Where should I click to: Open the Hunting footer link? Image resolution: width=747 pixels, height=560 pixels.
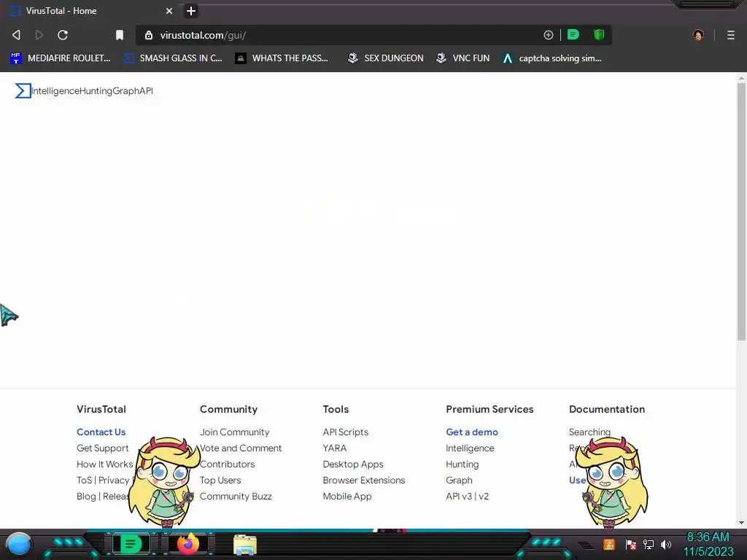tap(462, 464)
